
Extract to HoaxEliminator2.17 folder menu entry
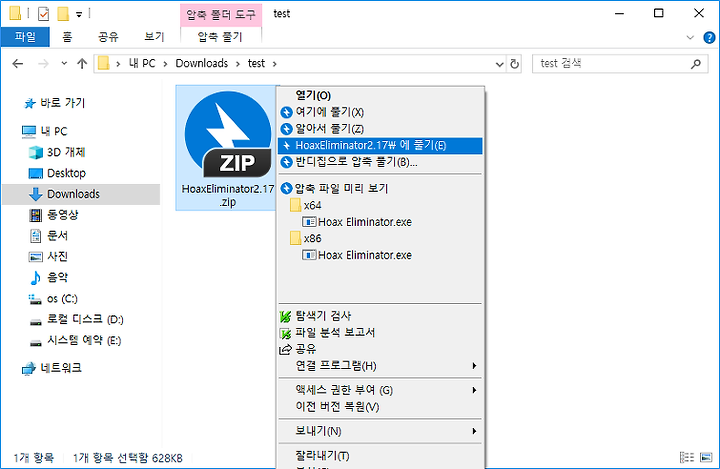pos(380,146)
